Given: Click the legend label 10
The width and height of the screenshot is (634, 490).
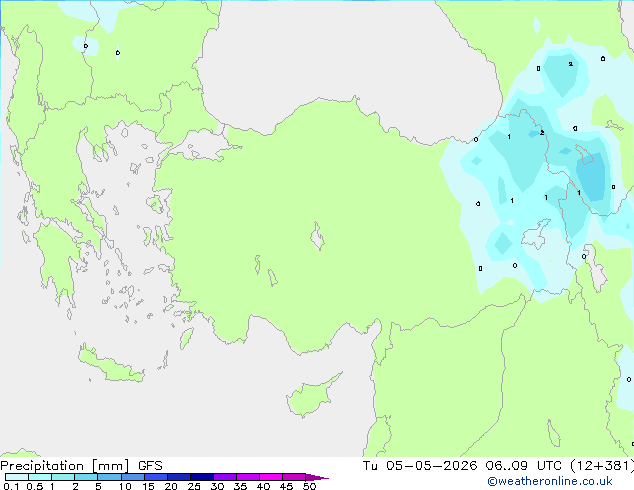Looking at the screenshot, I should pyautogui.click(x=125, y=486).
